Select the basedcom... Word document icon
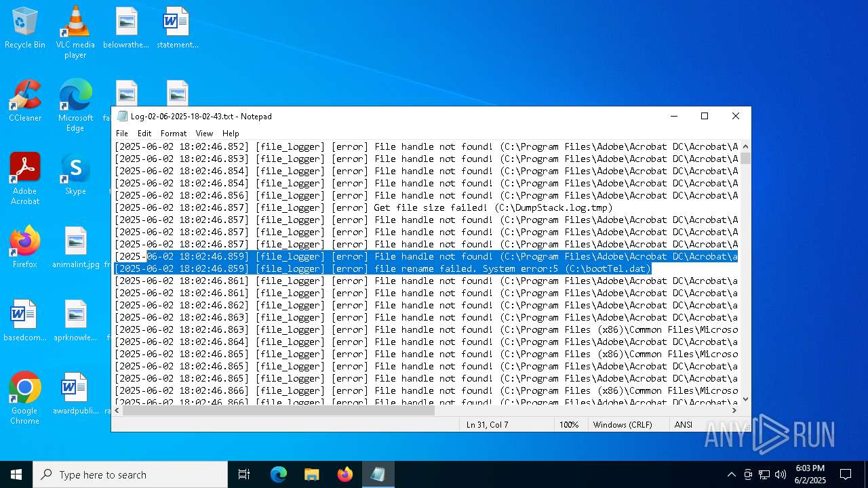Image resolution: width=868 pixels, height=488 pixels. click(25, 320)
